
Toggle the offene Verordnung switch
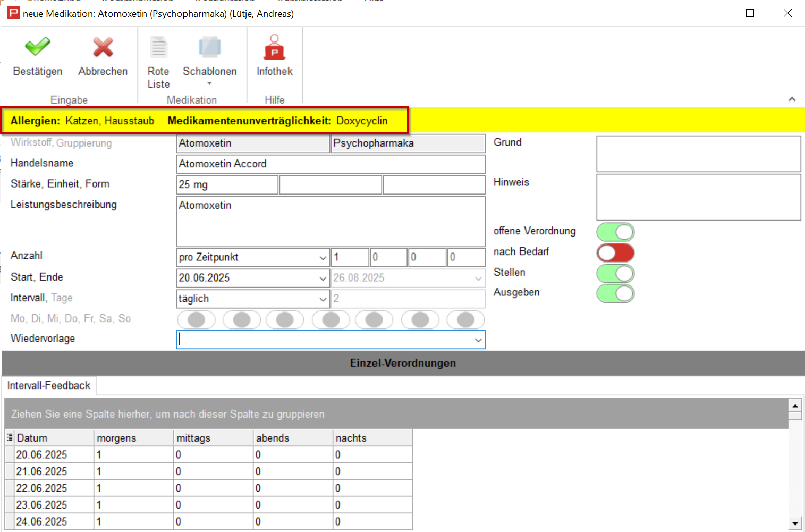click(615, 232)
